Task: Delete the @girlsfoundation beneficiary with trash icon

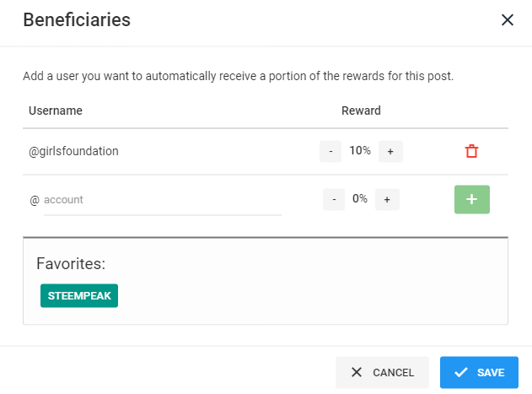Action: coord(471,151)
